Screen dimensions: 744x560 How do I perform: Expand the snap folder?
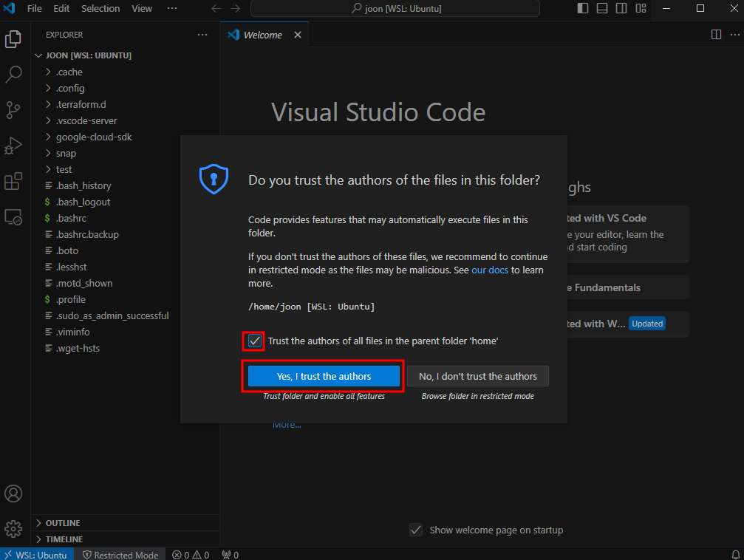click(126, 153)
